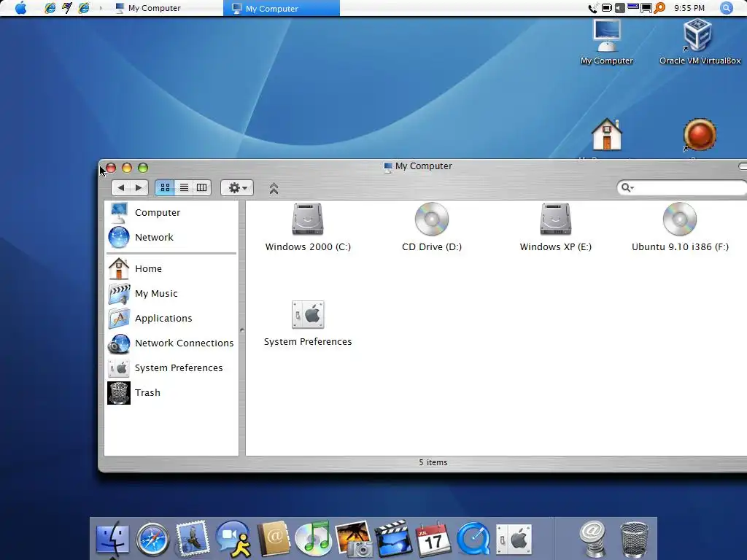Open iChat icon in the dock
The image size is (747, 560).
point(233,539)
